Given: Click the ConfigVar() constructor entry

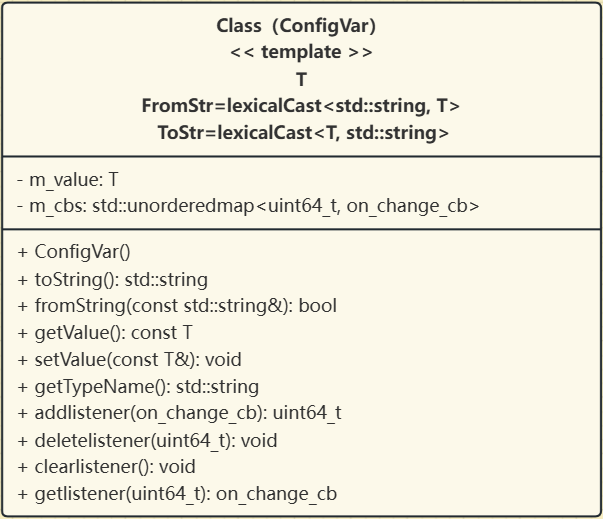Looking at the screenshot, I should tap(74, 252).
